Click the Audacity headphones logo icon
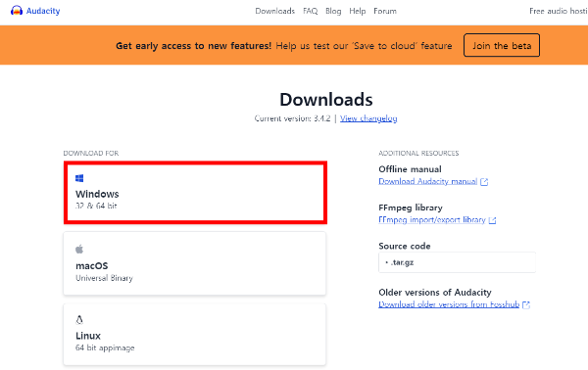 [x=17, y=11]
